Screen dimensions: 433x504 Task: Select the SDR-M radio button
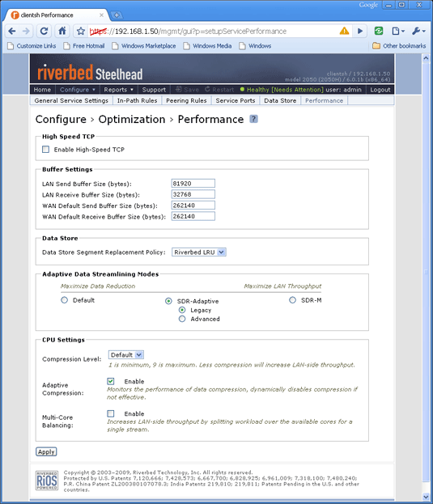click(x=292, y=300)
